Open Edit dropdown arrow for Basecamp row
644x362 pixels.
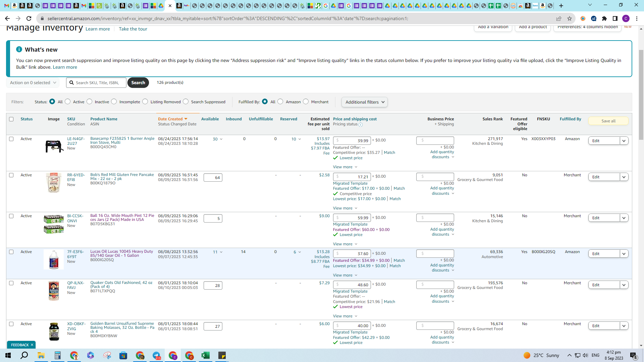click(624, 141)
